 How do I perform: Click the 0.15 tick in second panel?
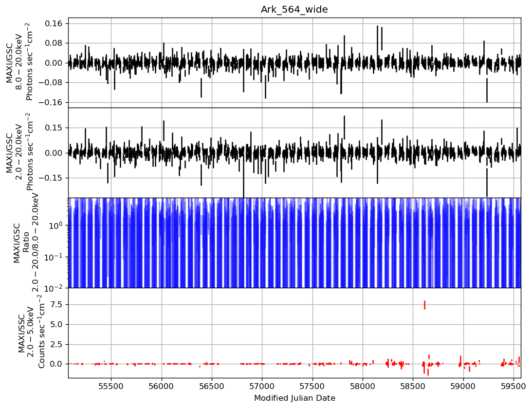(x=54, y=128)
